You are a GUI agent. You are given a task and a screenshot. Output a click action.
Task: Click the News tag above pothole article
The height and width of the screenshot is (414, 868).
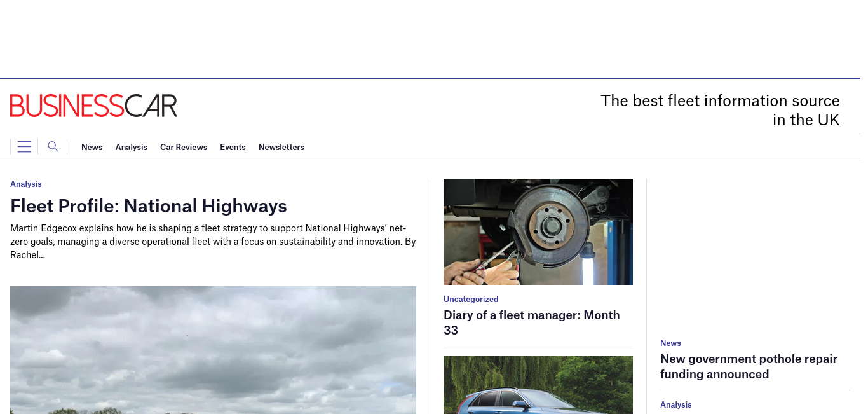pyautogui.click(x=670, y=343)
